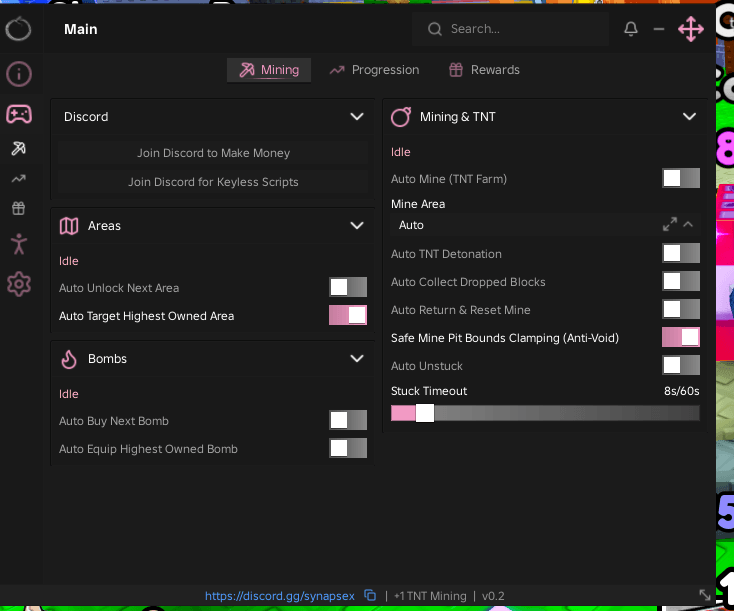
Task: Click the Idle status under Bombs
Action: click(68, 394)
